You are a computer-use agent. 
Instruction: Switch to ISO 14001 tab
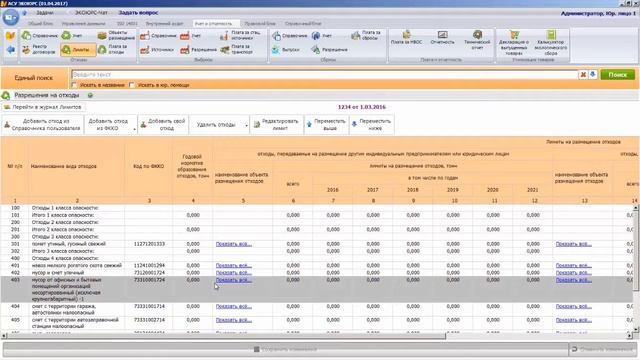tap(127, 24)
